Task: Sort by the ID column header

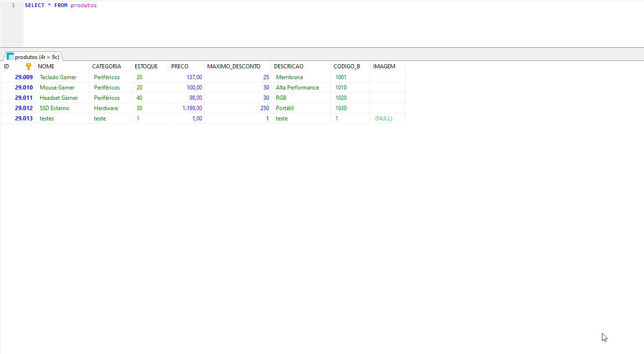Action: point(18,66)
